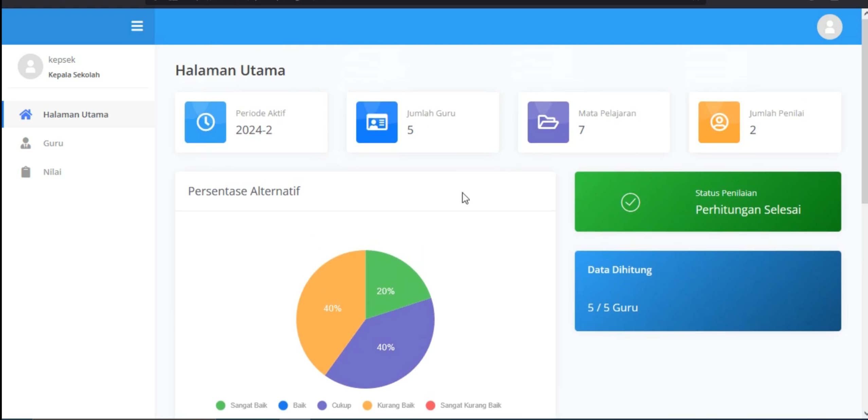Click the folder icon for Mata Pelajaran
The width and height of the screenshot is (868, 420).
548,122
